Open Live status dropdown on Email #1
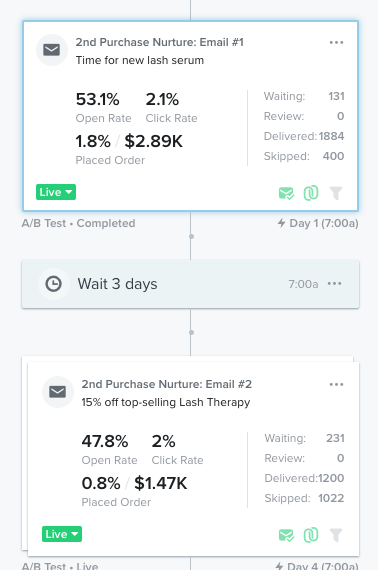Viewport: 378px width, 570px height. pos(56,192)
